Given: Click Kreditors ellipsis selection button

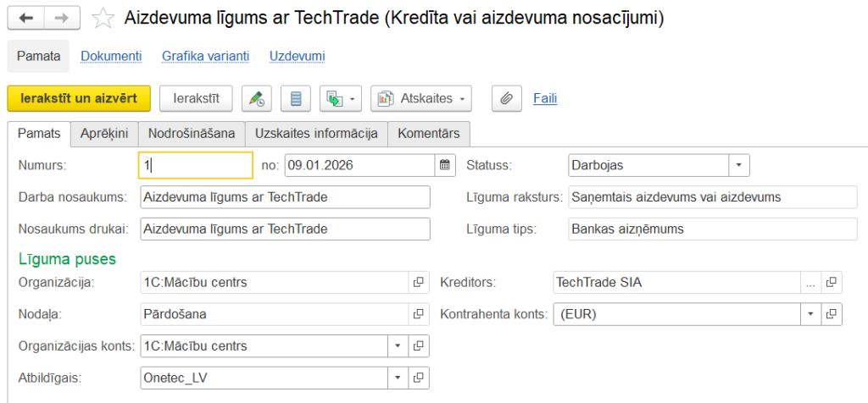Looking at the screenshot, I should coord(811,282).
